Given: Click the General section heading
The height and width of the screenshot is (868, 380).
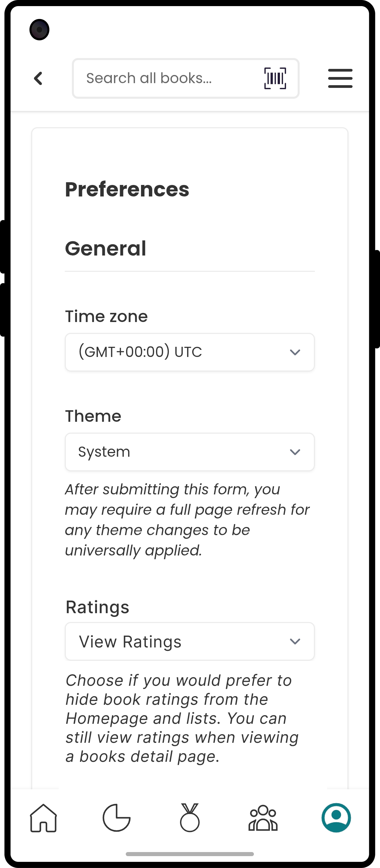Looking at the screenshot, I should point(106,248).
